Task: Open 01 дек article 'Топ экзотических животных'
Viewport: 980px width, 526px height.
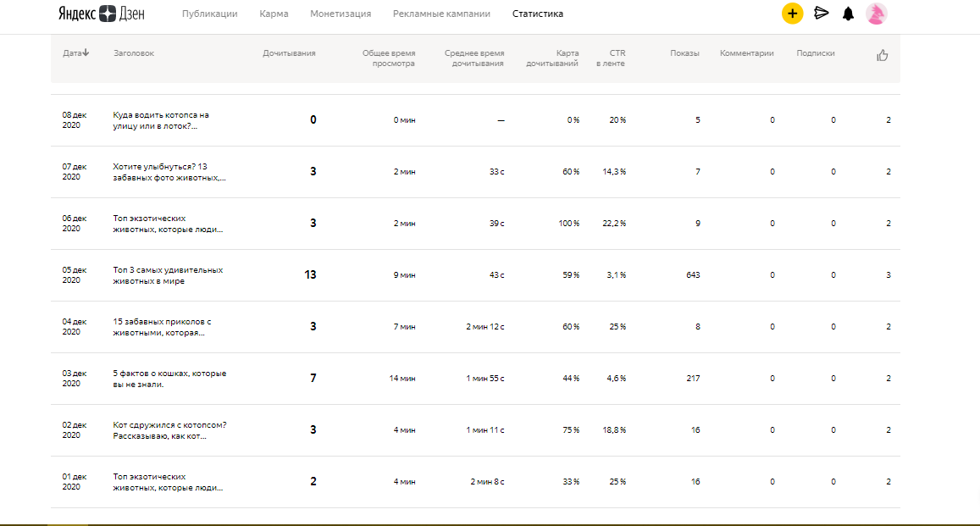Action: click(168, 482)
